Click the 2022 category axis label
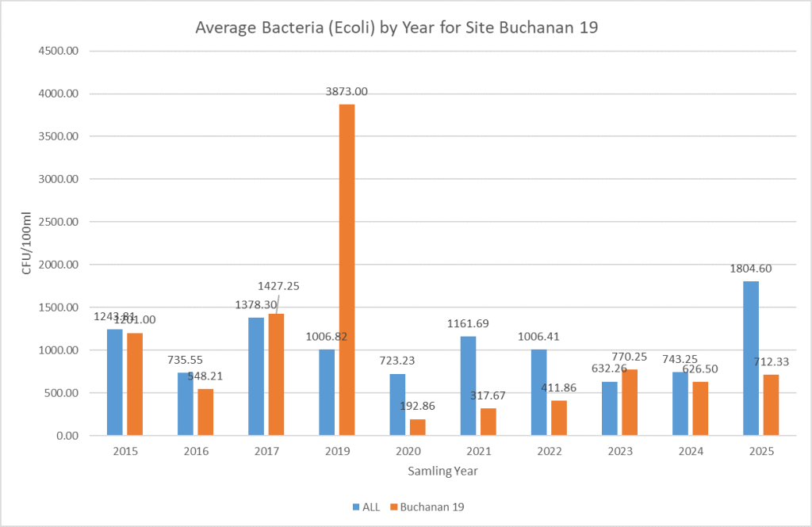The width and height of the screenshot is (812, 527). [549, 451]
